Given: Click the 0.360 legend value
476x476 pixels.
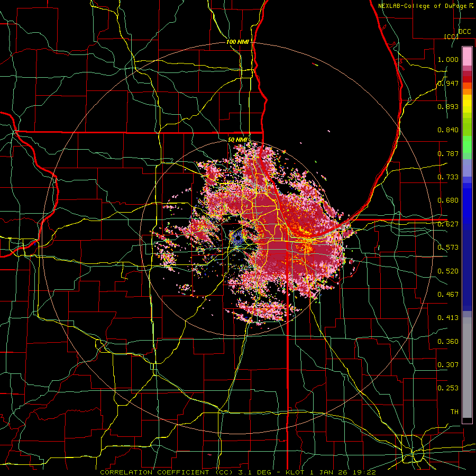Looking at the screenshot, I should point(448,342).
